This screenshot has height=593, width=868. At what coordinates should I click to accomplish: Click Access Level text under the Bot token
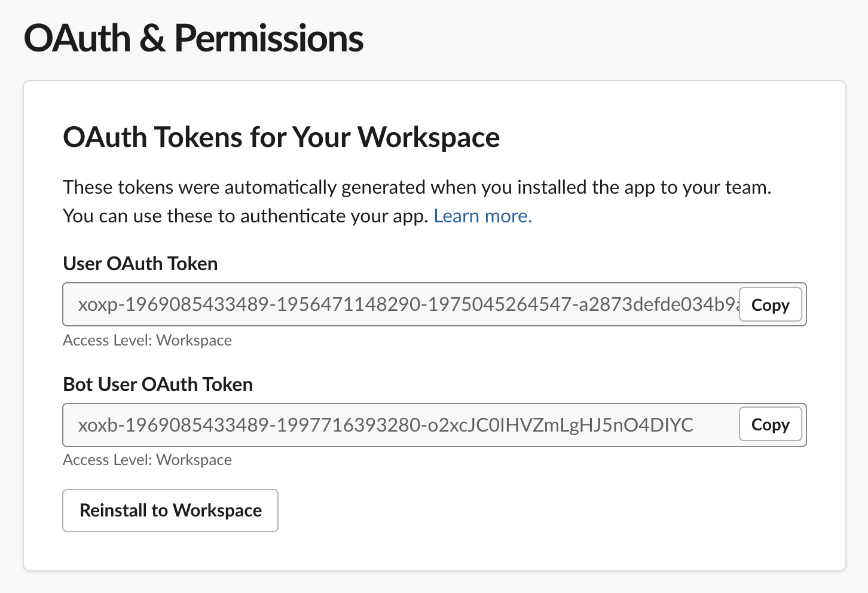pyautogui.click(x=147, y=460)
